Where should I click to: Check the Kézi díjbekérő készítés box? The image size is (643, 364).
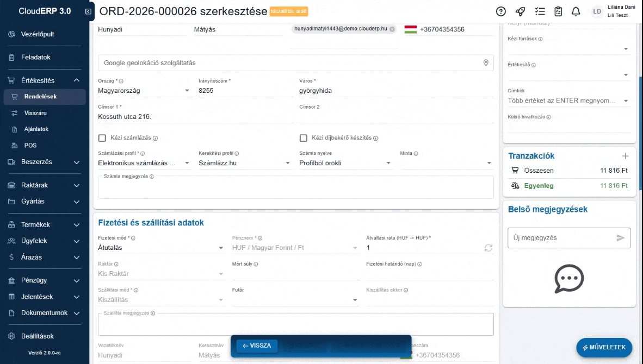coord(304,138)
